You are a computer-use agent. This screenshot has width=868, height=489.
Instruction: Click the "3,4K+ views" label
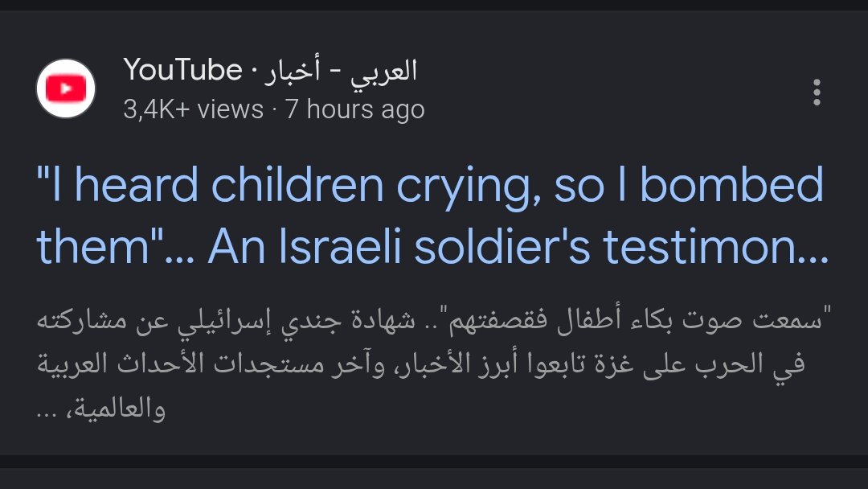[x=193, y=109]
